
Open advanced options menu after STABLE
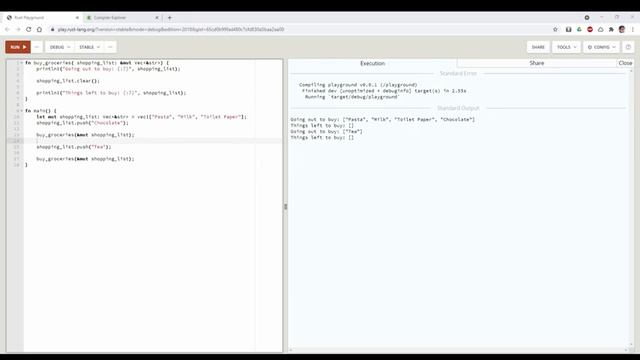click(x=110, y=47)
